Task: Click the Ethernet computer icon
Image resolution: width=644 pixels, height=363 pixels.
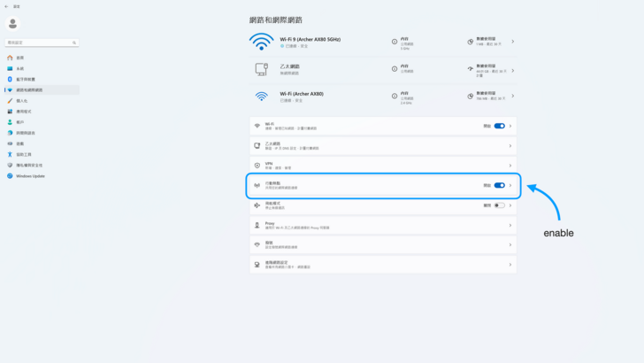Action: pyautogui.click(x=262, y=69)
